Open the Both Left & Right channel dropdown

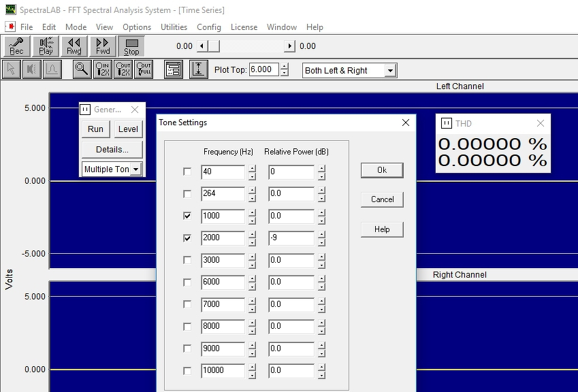[x=390, y=70]
